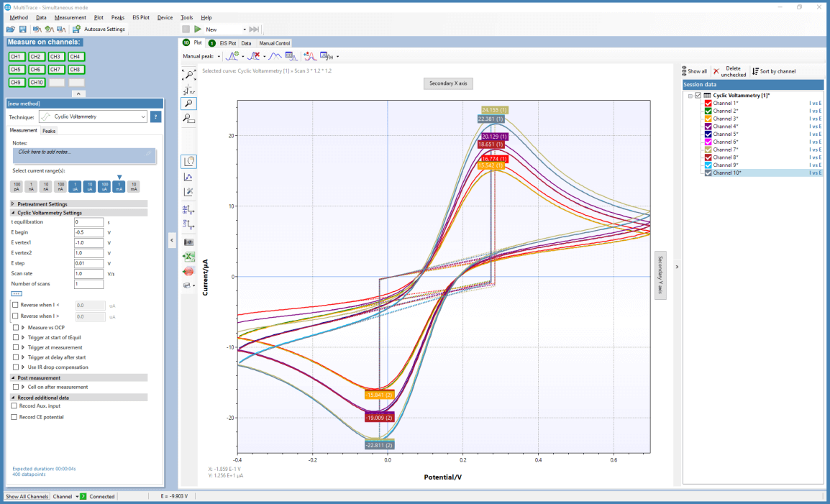Image resolution: width=830 pixels, height=504 pixels.
Task: Check Record Aux. input
Action: (x=14, y=406)
